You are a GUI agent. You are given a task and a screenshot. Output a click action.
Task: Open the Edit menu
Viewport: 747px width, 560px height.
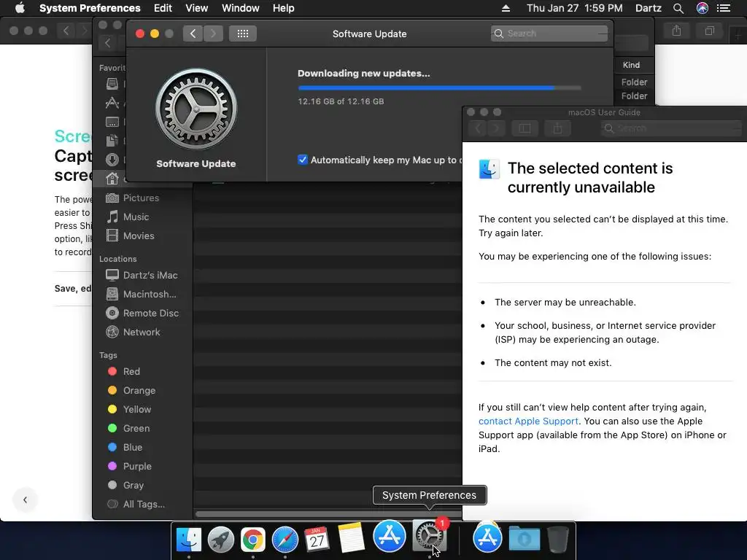coord(163,8)
